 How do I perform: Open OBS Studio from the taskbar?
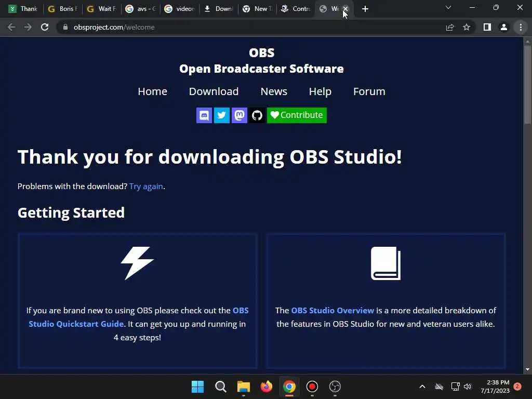click(335, 387)
